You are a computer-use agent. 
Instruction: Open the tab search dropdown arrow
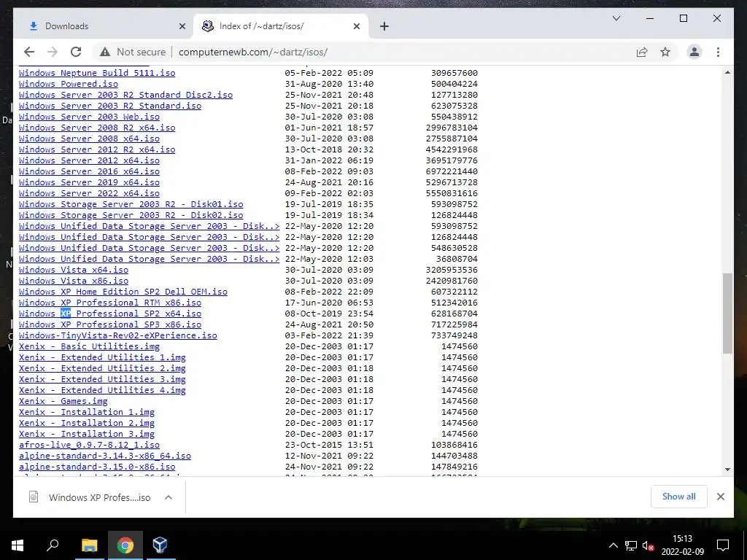tap(616, 18)
